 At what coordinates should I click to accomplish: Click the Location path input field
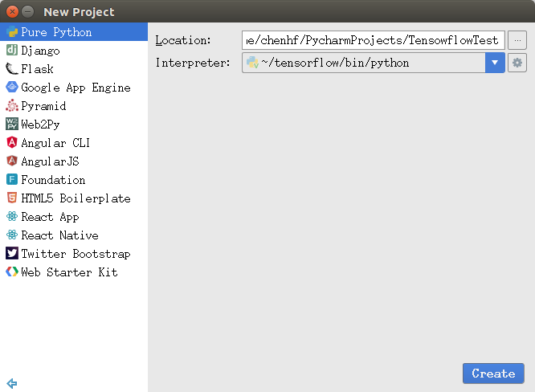point(374,40)
